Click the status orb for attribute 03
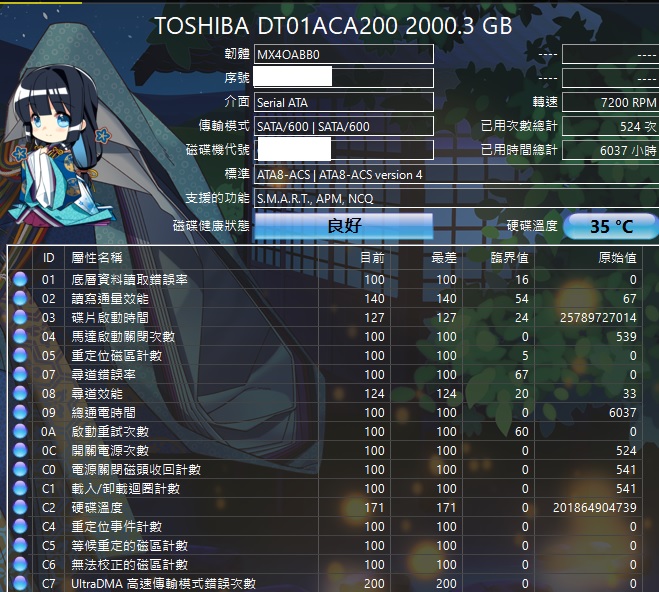The image size is (659, 592). point(20,317)
